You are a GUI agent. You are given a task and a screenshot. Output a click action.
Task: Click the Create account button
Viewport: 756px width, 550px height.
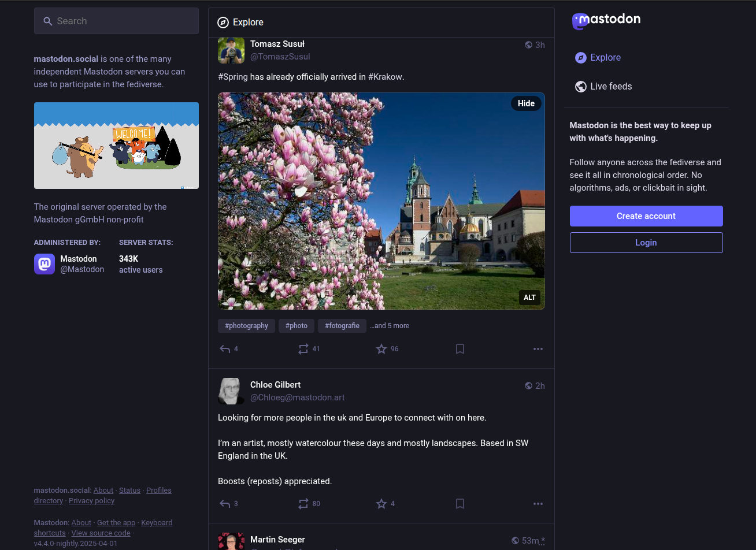pyautogui.click(x=646, y=216)
